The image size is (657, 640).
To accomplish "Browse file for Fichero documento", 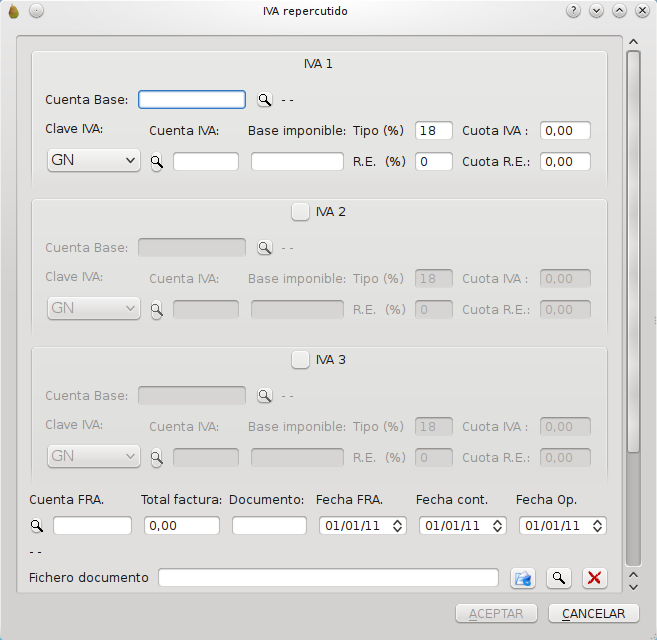I will [x=522, y=578].
